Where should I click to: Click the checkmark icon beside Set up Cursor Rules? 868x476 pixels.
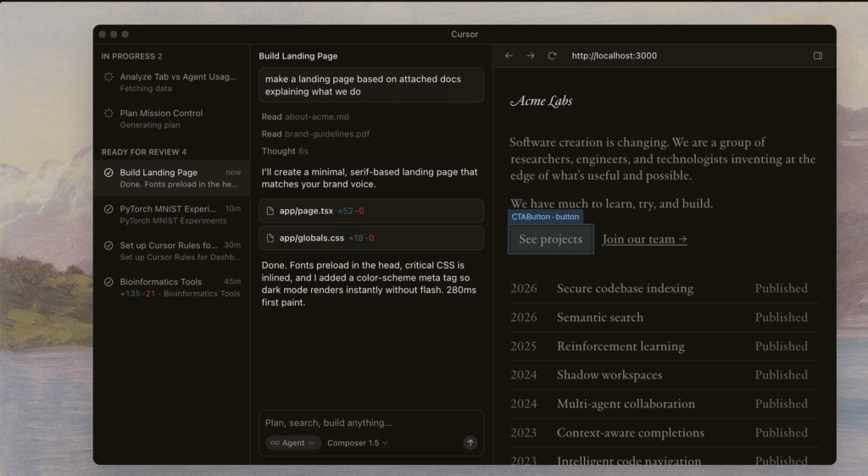[108, 246]
